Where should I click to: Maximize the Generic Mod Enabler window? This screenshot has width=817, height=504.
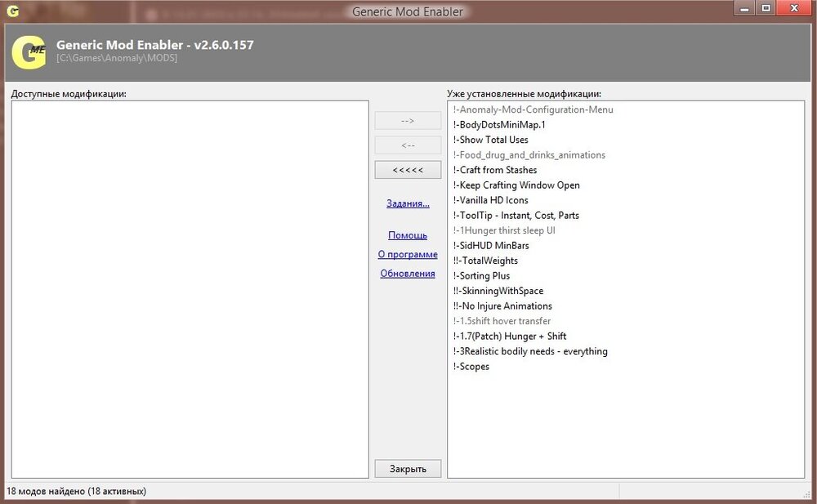(766, 8)
